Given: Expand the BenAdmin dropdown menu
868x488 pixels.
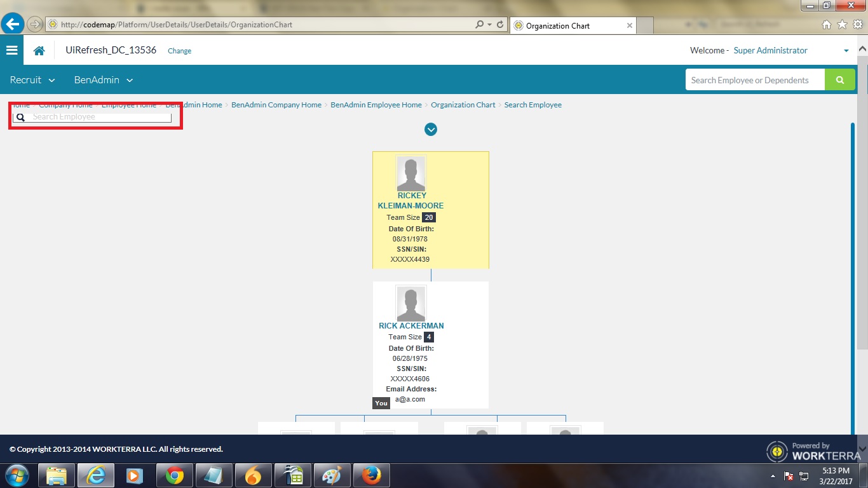Looking at the screenshot, I should [x=104, y=80].
